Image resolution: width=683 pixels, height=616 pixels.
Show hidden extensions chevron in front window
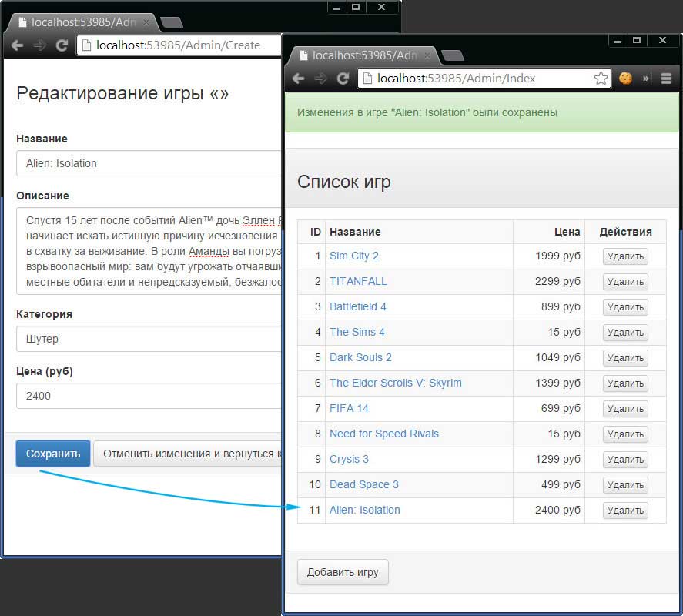click(x=646, y=79)
